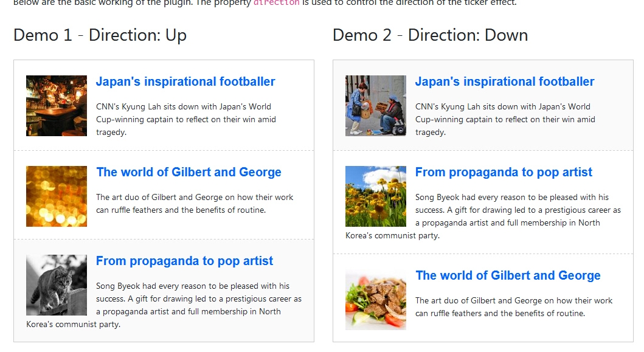
Task: Click the CNN's Kyung Lah description in Demo 1
Action: (185, 119)
